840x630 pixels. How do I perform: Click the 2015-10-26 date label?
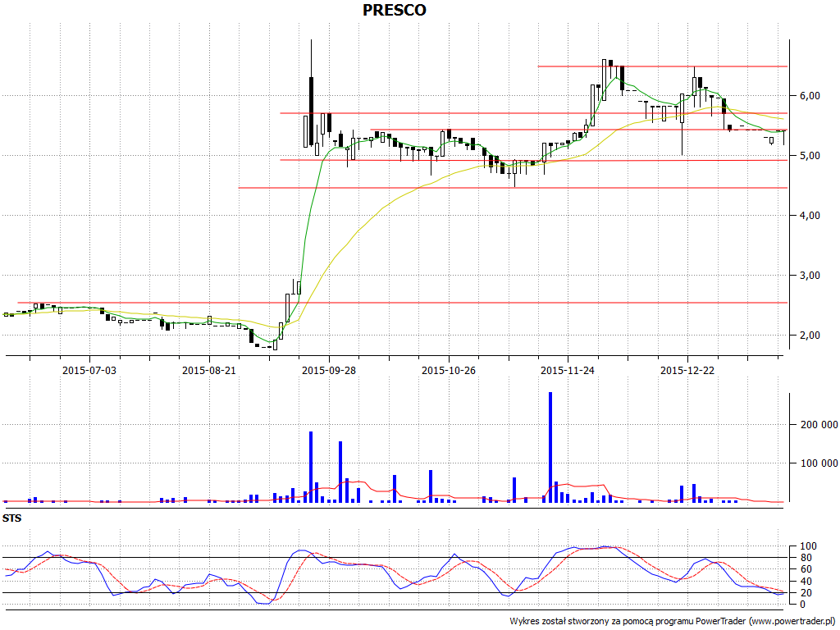pyautogui.click(x=449, y=370)
